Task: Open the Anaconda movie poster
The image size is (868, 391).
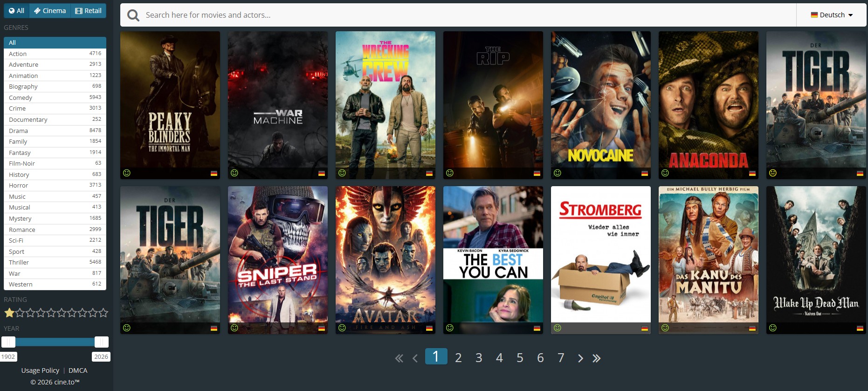Action: point(709,105)
